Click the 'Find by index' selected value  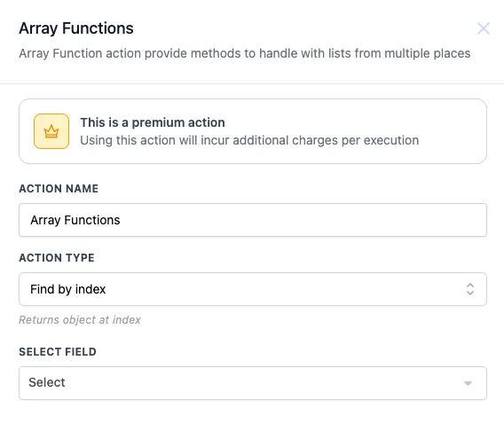[x=67, y=289]
